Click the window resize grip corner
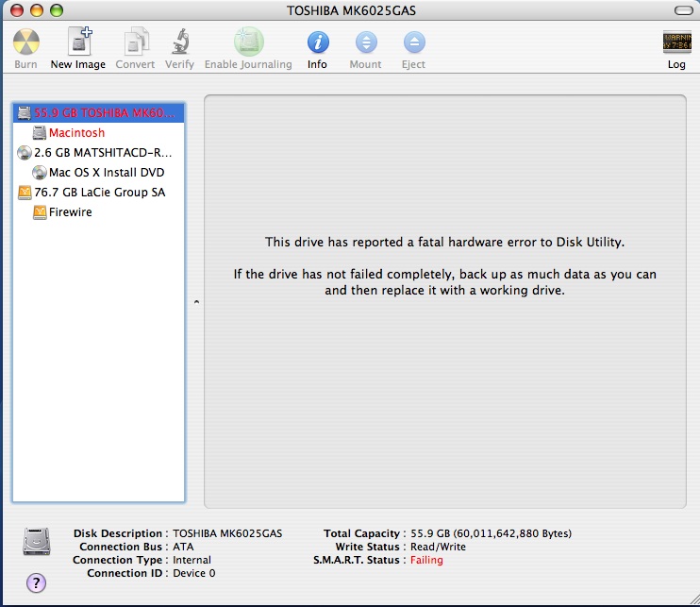This screenshot has height=607, width=700. point(693,600)
